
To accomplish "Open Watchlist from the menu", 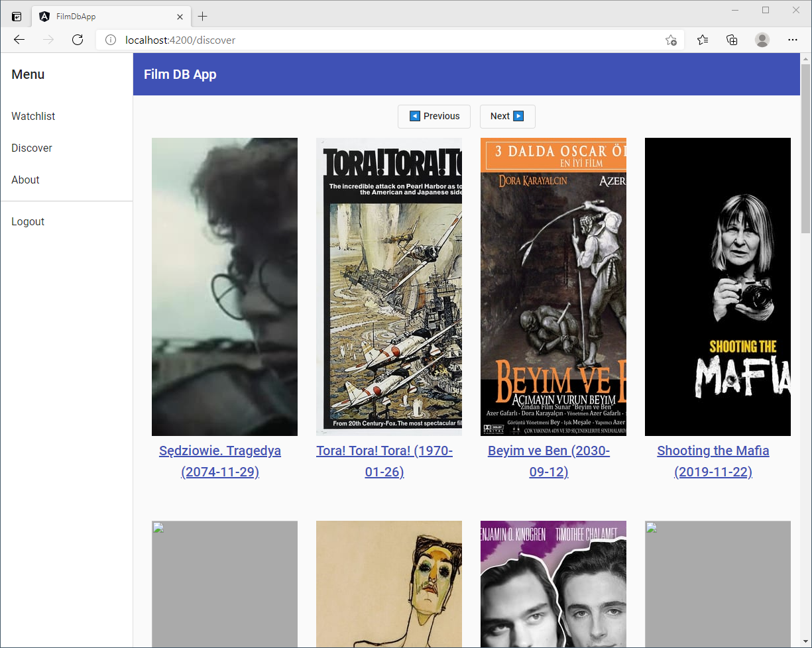I will [33, 116].
